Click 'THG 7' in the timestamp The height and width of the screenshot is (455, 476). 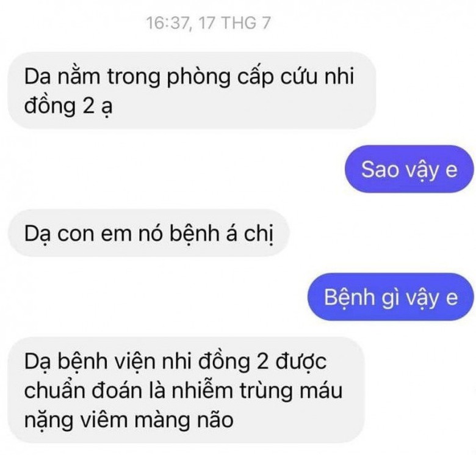point(246,23)
